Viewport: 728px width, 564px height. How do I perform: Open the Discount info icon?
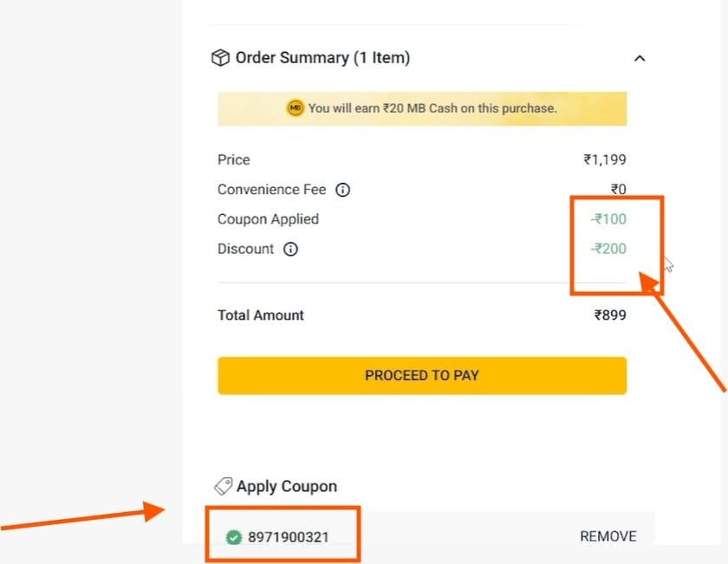click(291, 250)
